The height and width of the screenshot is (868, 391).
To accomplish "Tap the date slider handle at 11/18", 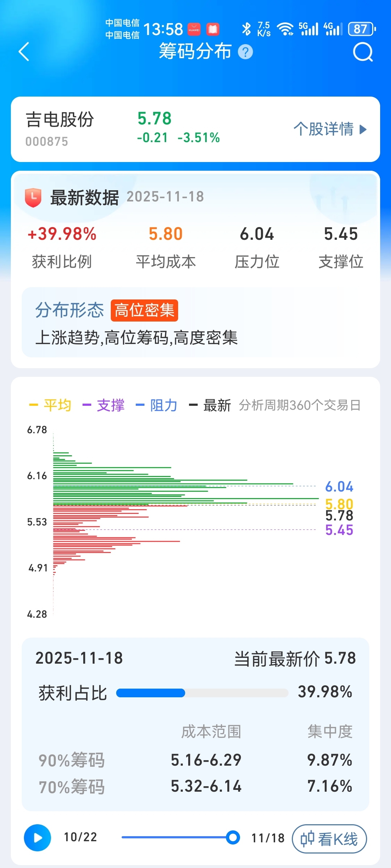I will click(233, 837).
